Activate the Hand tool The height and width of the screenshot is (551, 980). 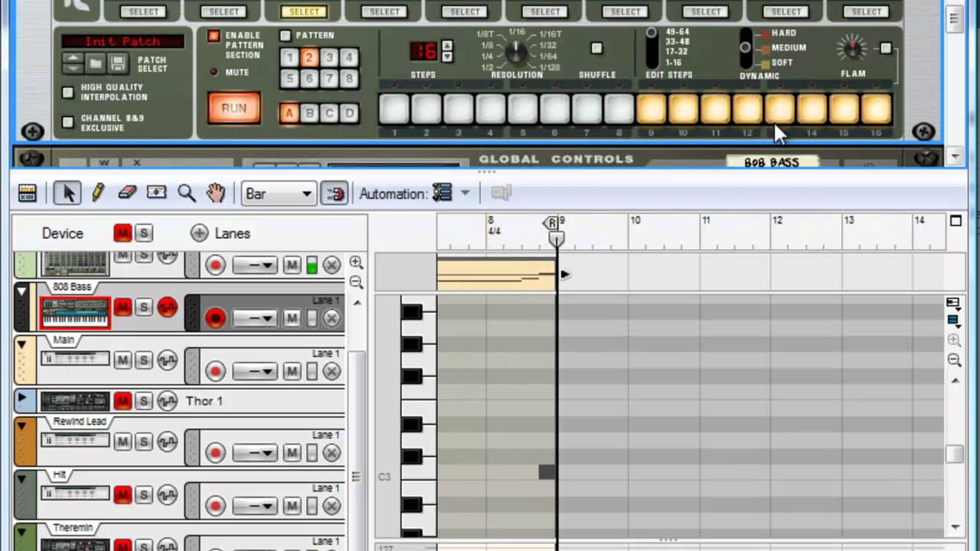point(215,193)
